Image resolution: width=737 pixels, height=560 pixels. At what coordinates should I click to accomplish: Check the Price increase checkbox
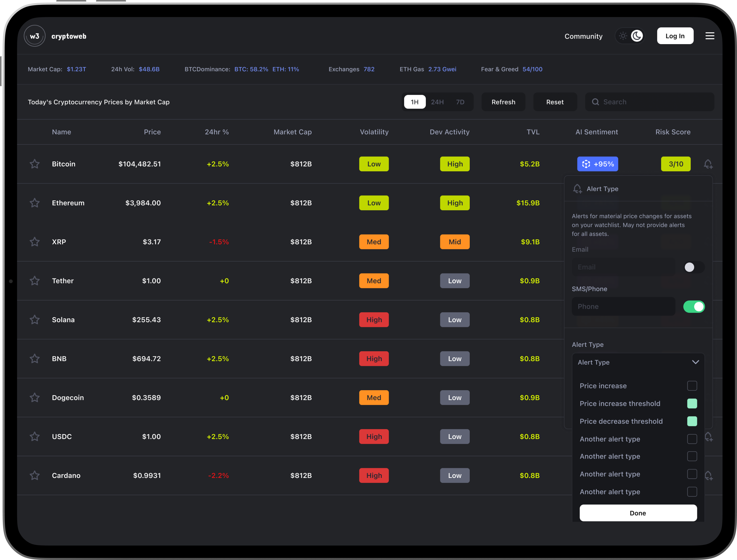click(x=692, y=386)
